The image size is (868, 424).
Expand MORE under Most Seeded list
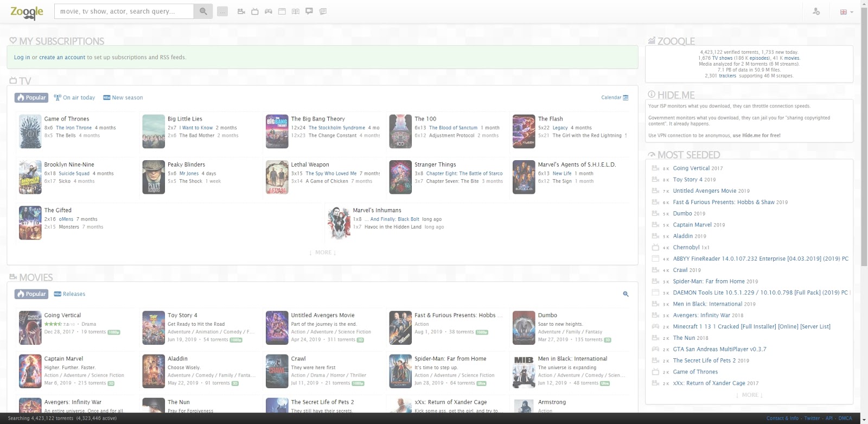(749, 395)
